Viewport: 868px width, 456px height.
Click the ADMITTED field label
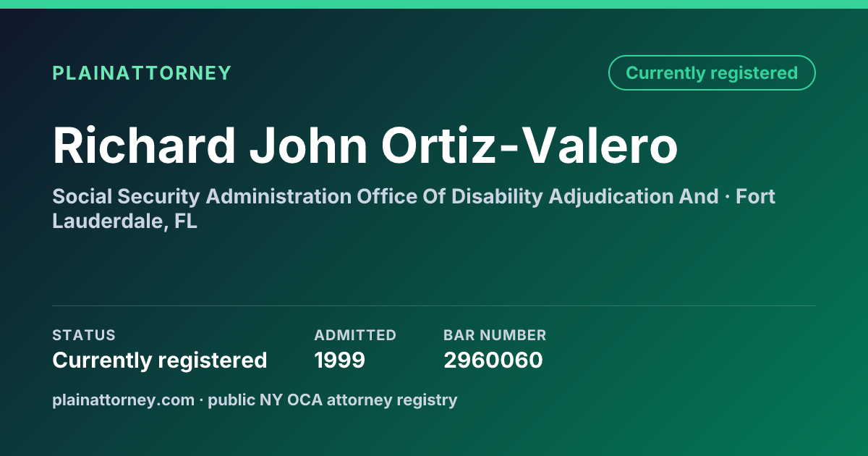pyautogui.click(x=355, y=335)
